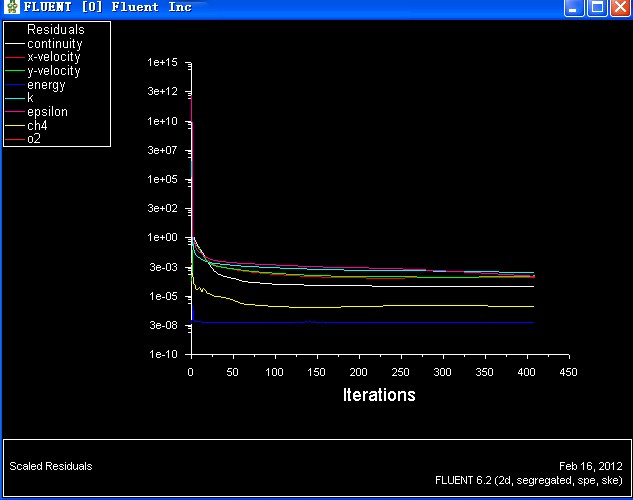Select the o2 legend entry

[x=34, y=139]
